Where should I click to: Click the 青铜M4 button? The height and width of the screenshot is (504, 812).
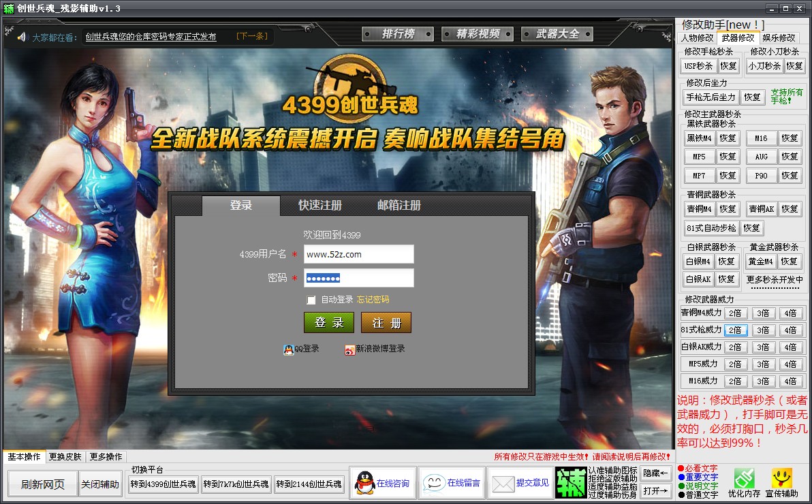[x=699, y=208]
